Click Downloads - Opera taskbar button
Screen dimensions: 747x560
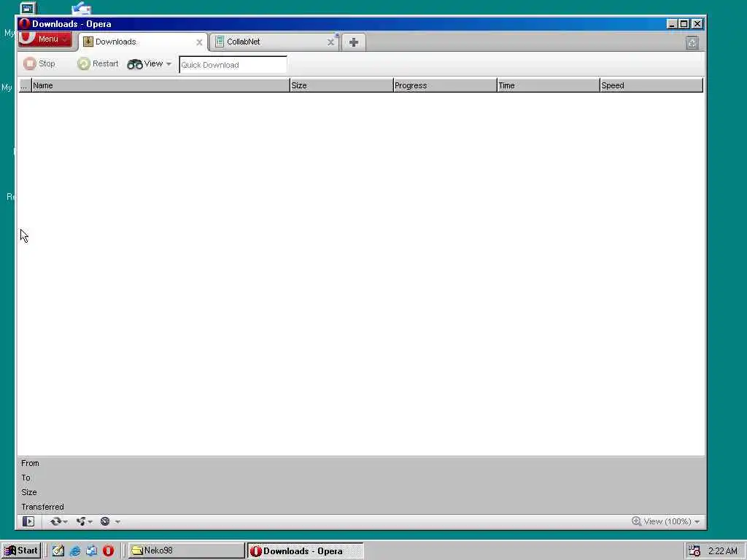[x=306, y=551]
